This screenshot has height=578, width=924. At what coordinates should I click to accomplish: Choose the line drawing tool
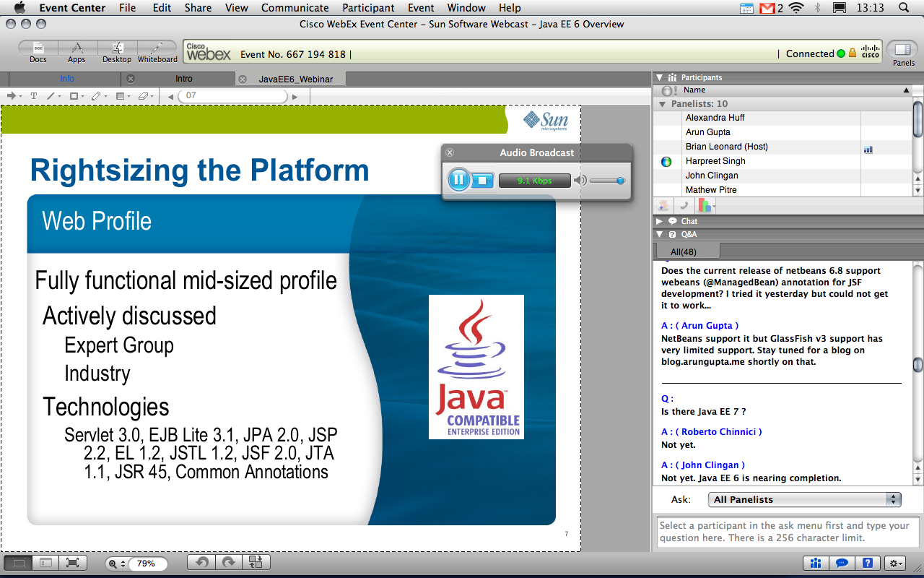52,96
